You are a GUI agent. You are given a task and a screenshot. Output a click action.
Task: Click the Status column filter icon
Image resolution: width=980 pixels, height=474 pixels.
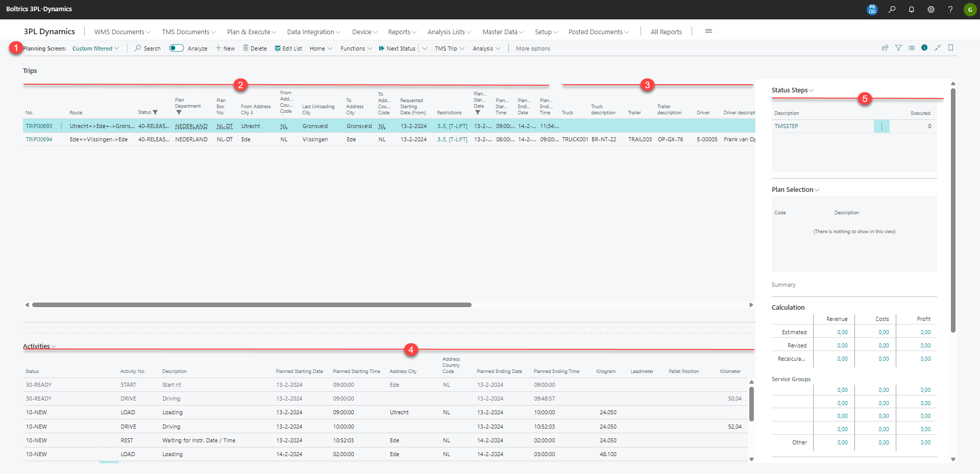point(155,112)
